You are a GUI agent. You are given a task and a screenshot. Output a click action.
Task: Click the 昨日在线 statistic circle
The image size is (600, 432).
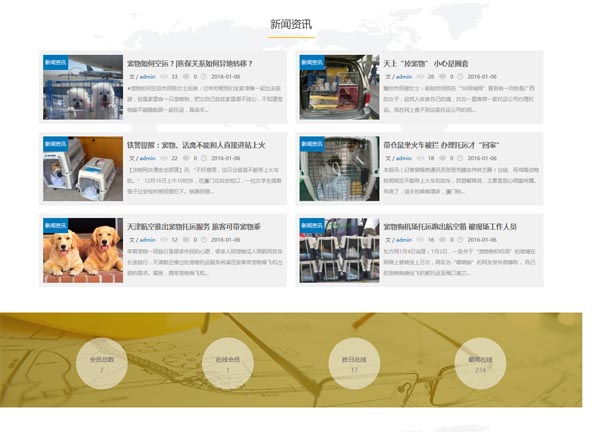(354, 363)
